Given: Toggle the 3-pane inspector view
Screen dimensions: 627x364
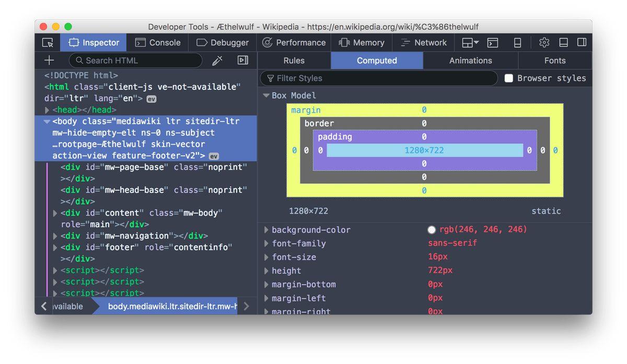Looking at the screenshot, I should (x=242, y=61).
